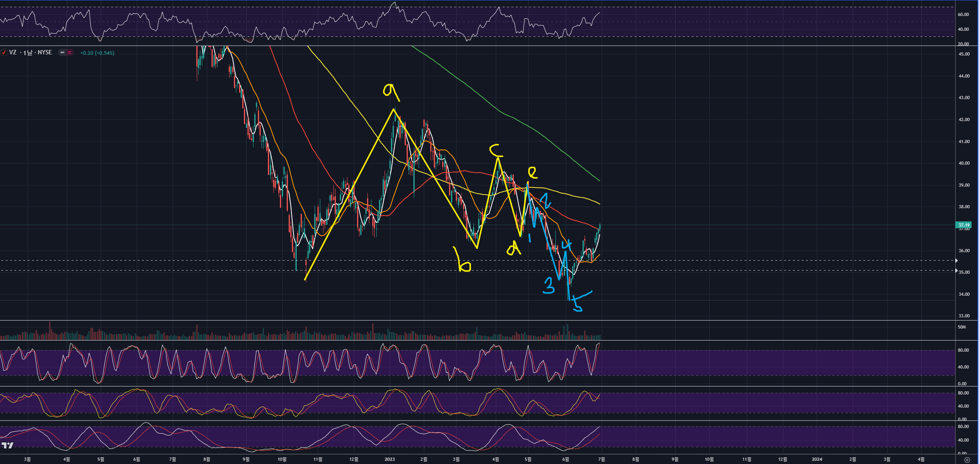
Task: Click the gray minus pill icon
Action: [x=62, y=52]
